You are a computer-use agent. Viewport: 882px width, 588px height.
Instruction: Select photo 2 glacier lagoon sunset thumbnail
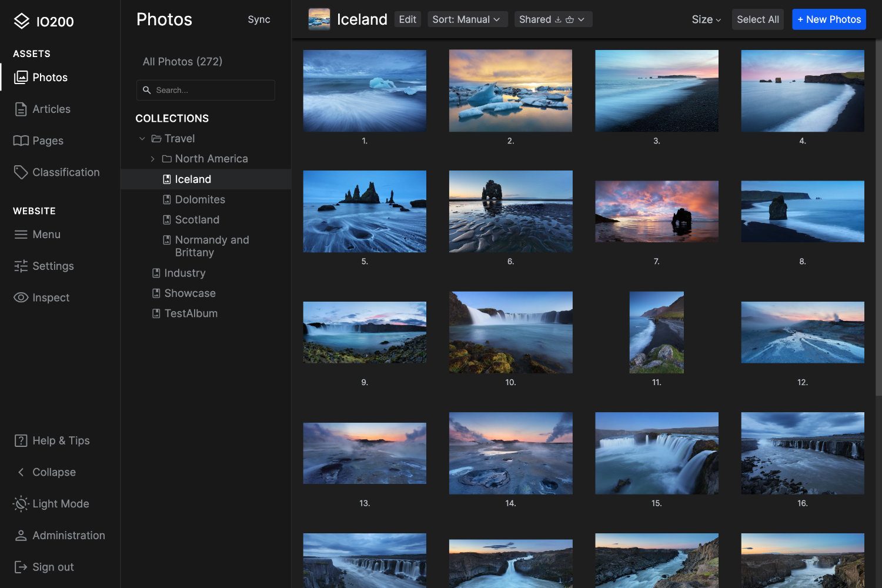pos(510,91)
